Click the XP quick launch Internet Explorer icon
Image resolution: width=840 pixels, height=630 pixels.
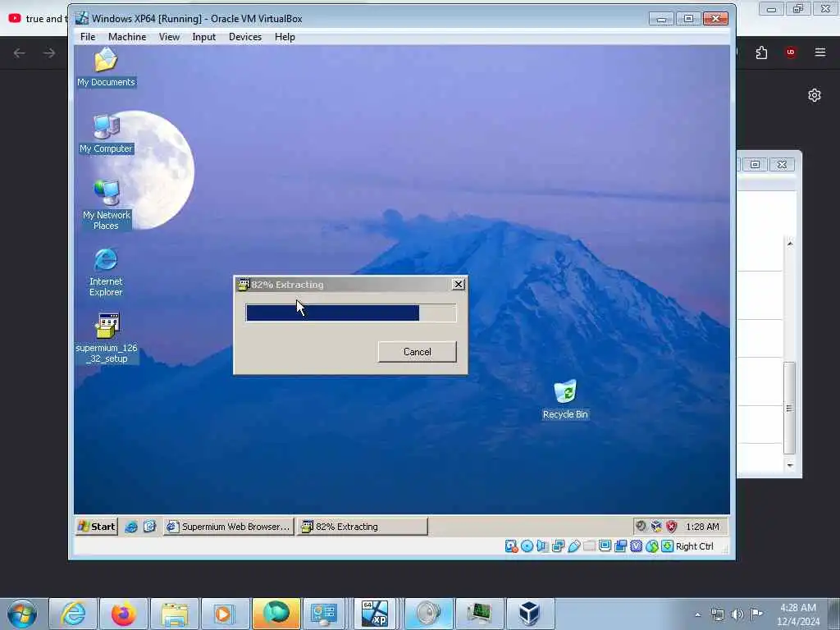coord(131,527)
